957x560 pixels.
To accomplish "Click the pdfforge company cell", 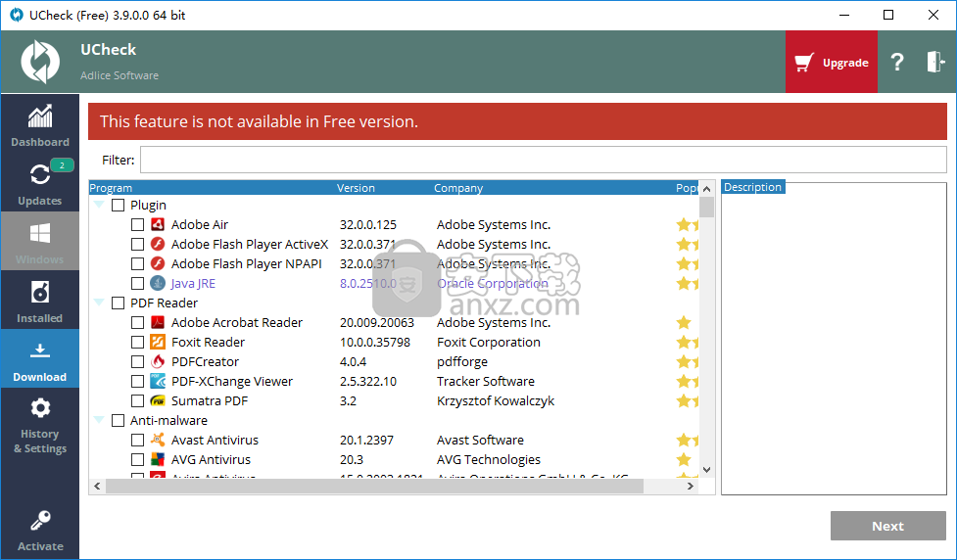I will (462, 361).
